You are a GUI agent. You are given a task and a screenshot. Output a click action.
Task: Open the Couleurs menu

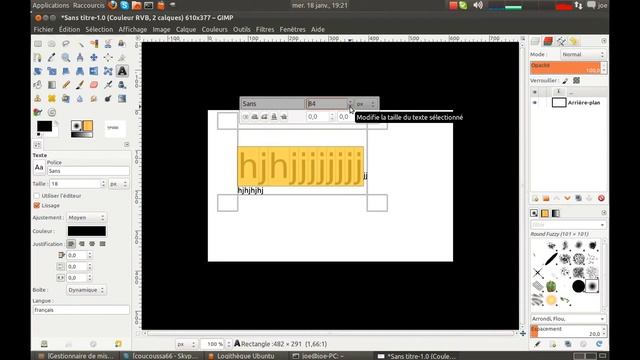click(214, 29)
